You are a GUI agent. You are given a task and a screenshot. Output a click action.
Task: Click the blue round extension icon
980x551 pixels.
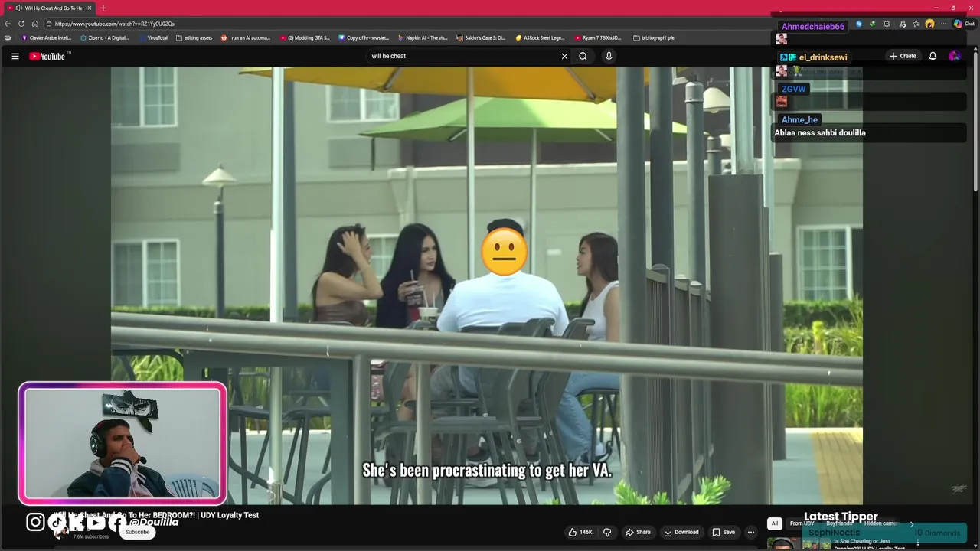[x=858, y=24]
